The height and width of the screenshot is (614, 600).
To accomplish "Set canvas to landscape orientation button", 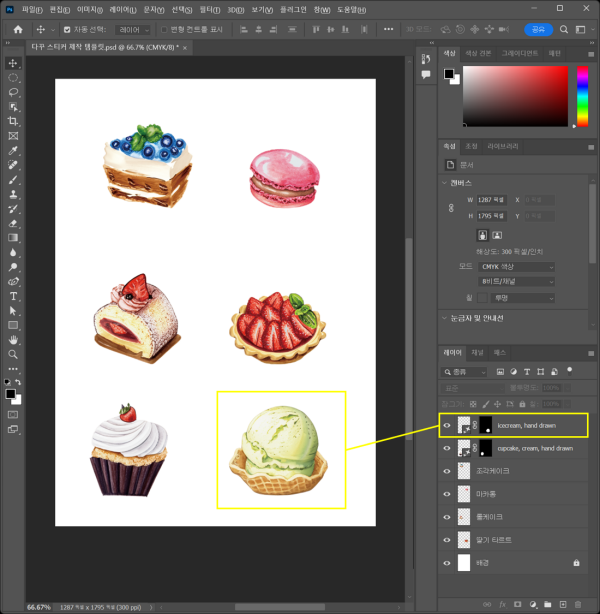I will tap(497, 235).
